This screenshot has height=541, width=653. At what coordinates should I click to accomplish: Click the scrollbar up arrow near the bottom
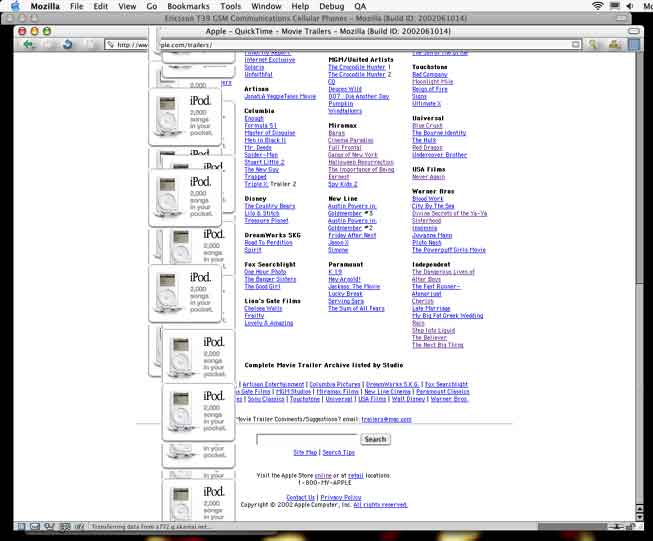pos(640,509)
